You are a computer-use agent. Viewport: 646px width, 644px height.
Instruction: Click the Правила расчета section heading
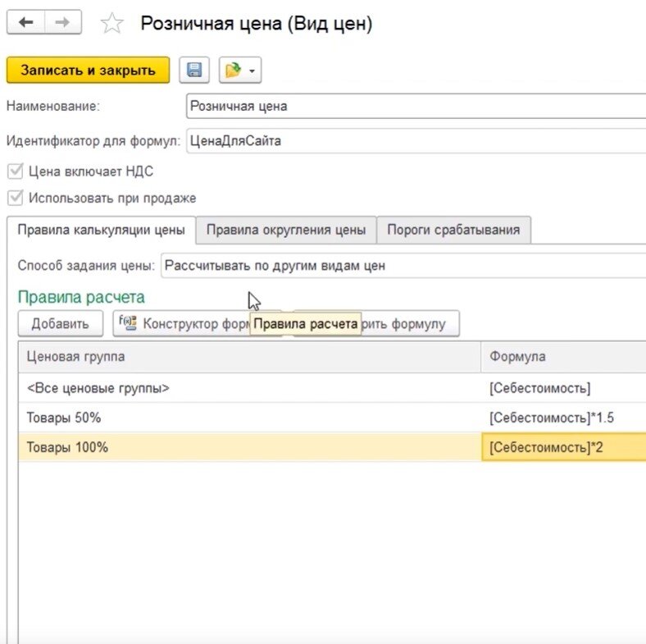[81, 297]
